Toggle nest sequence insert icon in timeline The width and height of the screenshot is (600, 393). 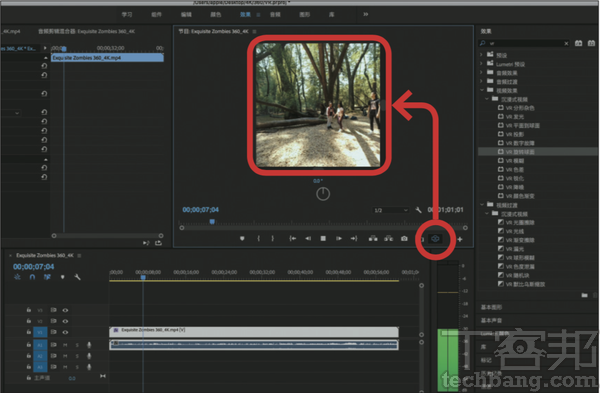pos(17,277)
